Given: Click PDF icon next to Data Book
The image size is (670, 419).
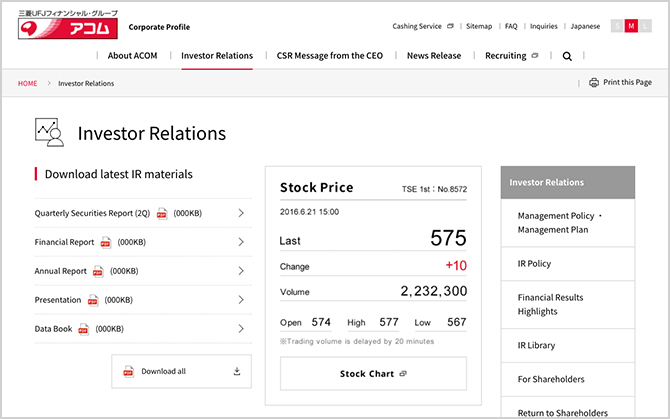Looking at the screenshot, I should pos(84,329).
